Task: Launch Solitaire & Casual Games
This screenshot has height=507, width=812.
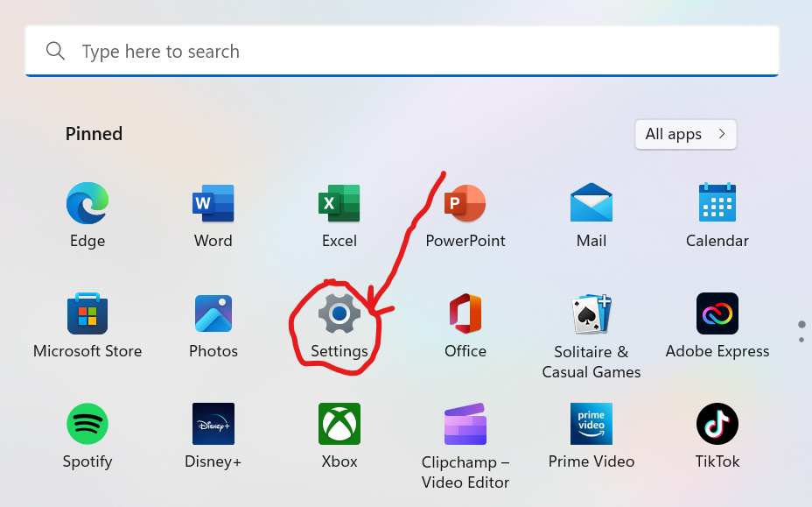Action: 591,313
